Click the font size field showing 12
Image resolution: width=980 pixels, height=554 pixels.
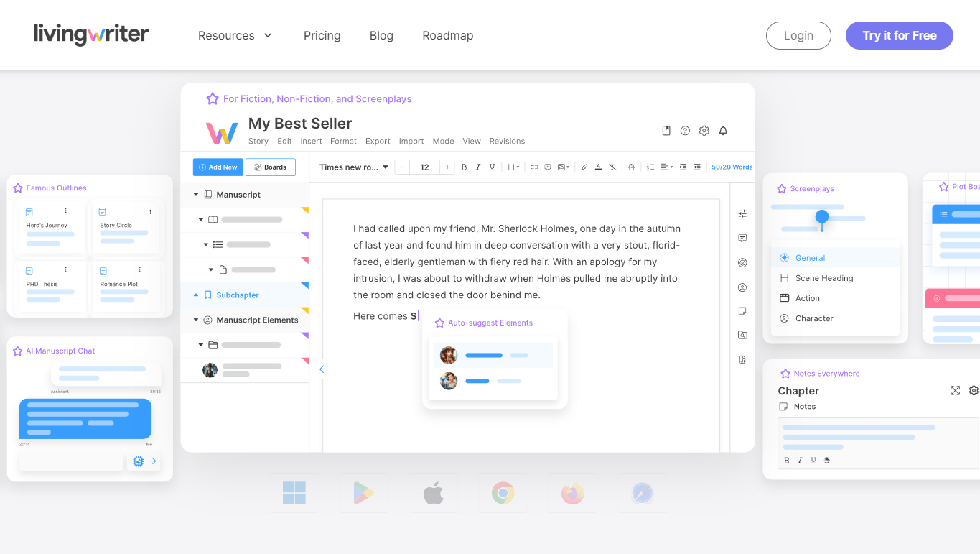point(425,167)
